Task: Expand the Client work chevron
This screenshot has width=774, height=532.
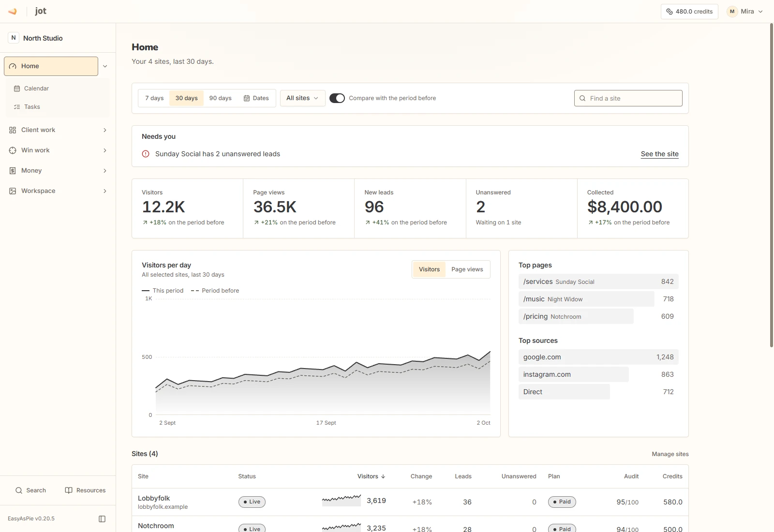Action: (x=105, y=130)
